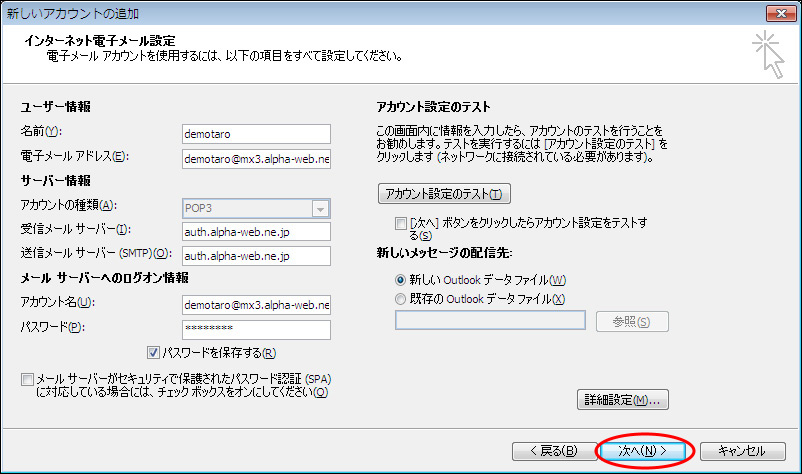Click the < 戻る(B) button

[554, 450]
